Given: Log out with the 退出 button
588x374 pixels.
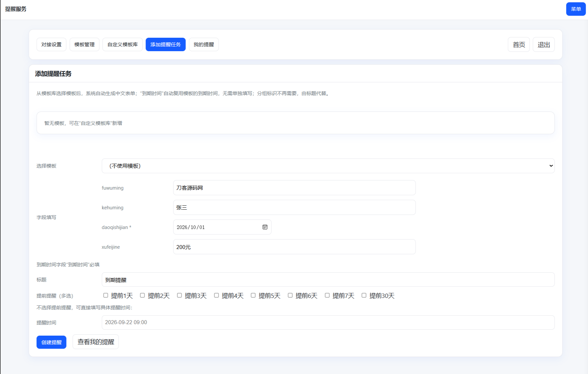Looking at the screenshot, I should pyautogui.click(x=543, y=45).
